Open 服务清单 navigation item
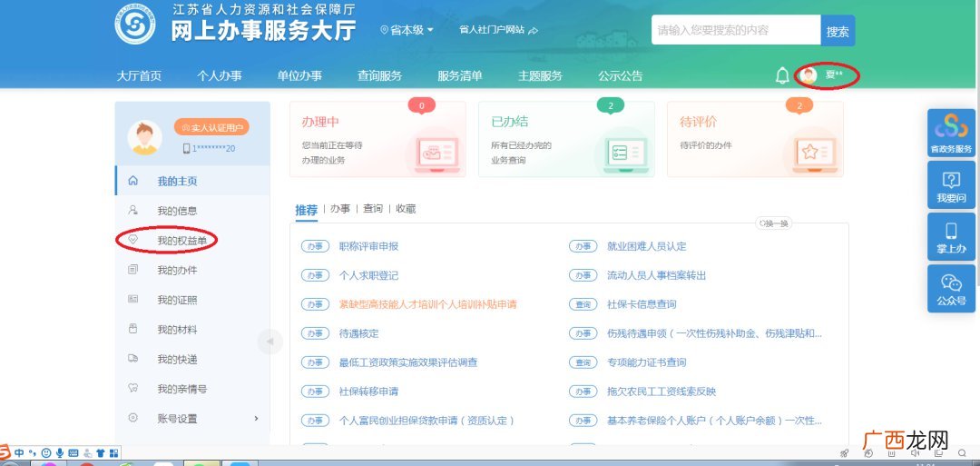This screenshot has width=980, height=466. [x=460, y=76]
